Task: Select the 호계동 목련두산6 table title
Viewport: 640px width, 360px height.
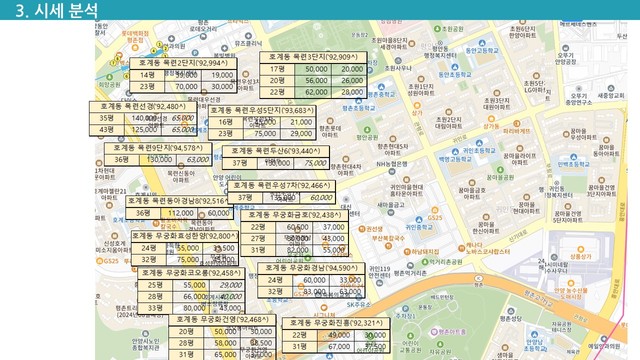Action: pyautogui.click(x=276, y=151)
